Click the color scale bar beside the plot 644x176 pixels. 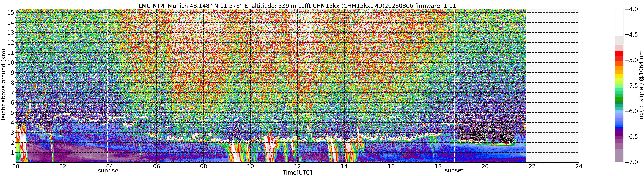(619, 86)
